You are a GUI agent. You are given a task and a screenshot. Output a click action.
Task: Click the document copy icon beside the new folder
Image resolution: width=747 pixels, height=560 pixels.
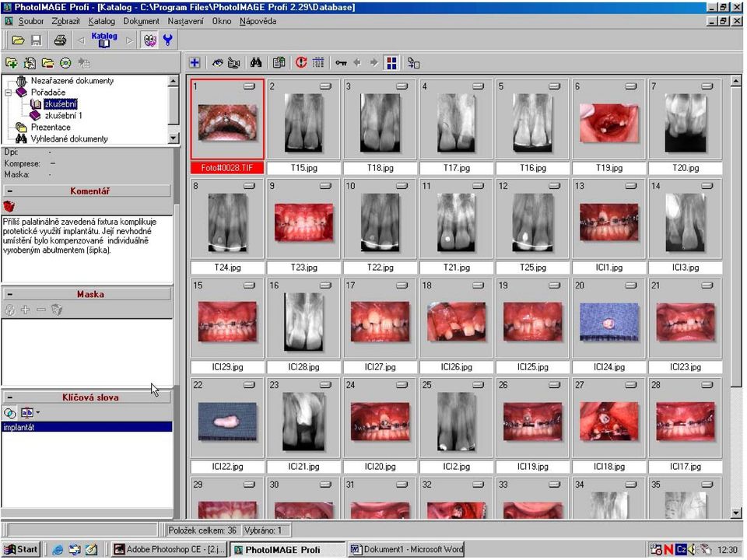click(x=30, y=63)
